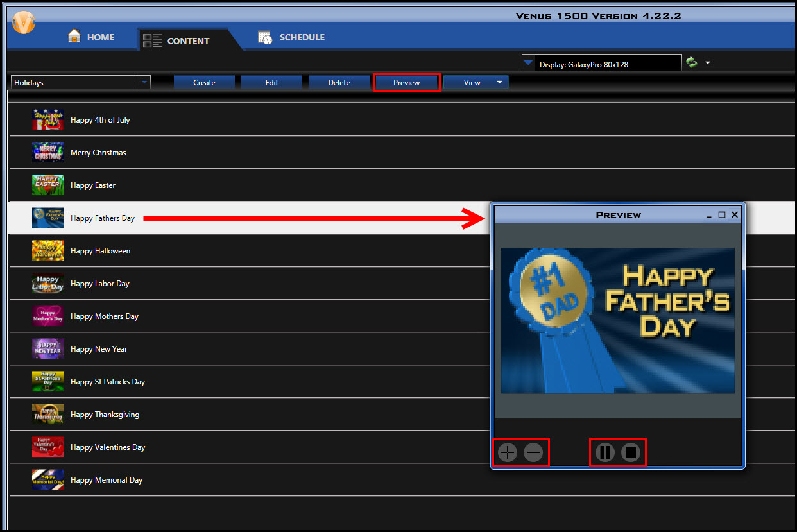
Task: Click the Merry Christmas content thumbnail
Action: pos(47,152)
